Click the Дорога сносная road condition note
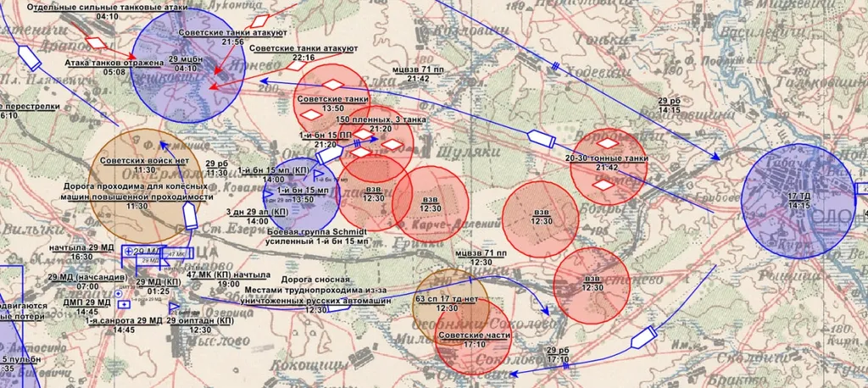Image resolution: width=868 pixels, height=388 pixels. click(316, 295)
